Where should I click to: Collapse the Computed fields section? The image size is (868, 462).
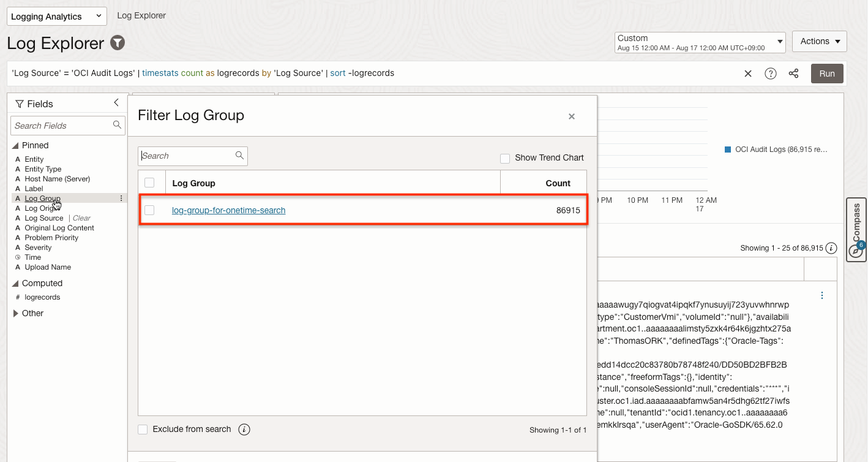[15, 284]
